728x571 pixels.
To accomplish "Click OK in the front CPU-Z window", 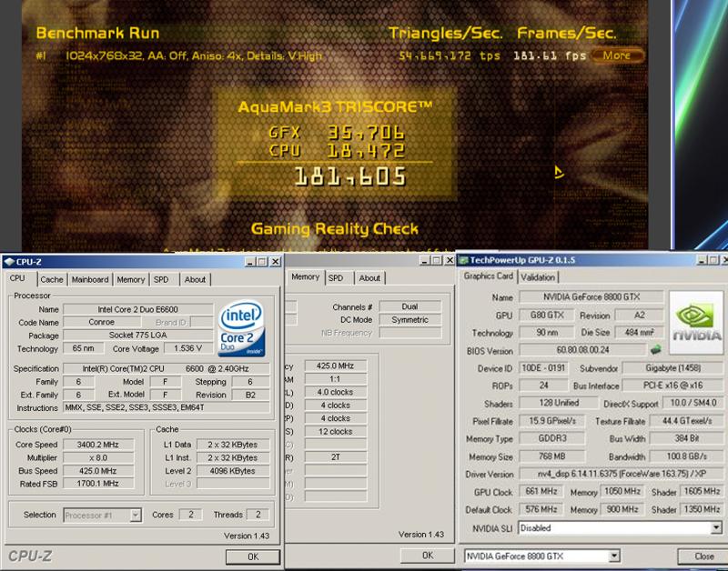I will [253, 556].
